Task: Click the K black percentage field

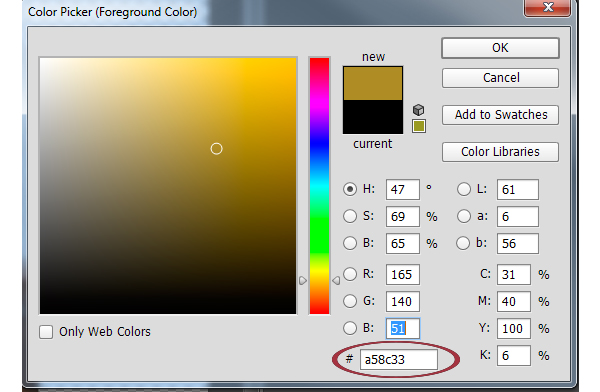Action: pos(514,356)
